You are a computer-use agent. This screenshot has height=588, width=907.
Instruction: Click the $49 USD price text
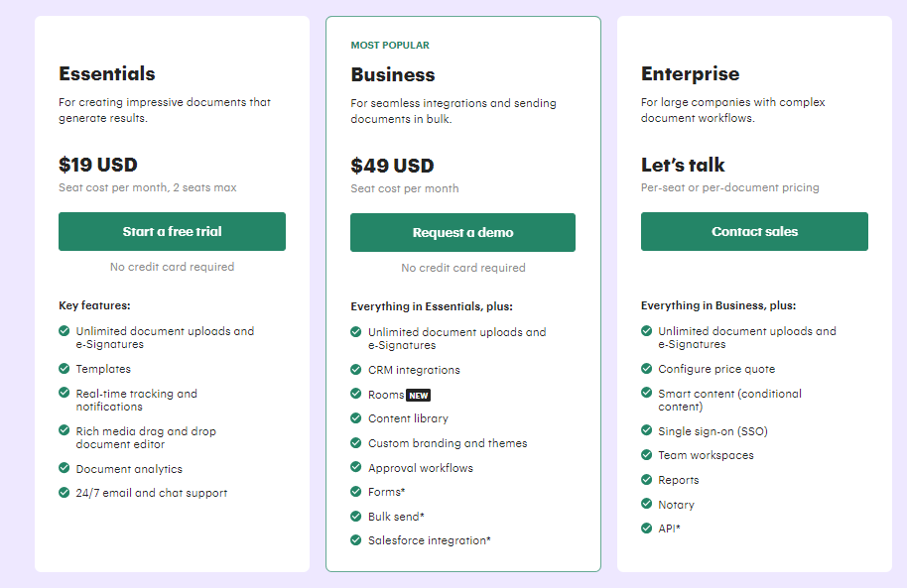(x=392, y=166)
